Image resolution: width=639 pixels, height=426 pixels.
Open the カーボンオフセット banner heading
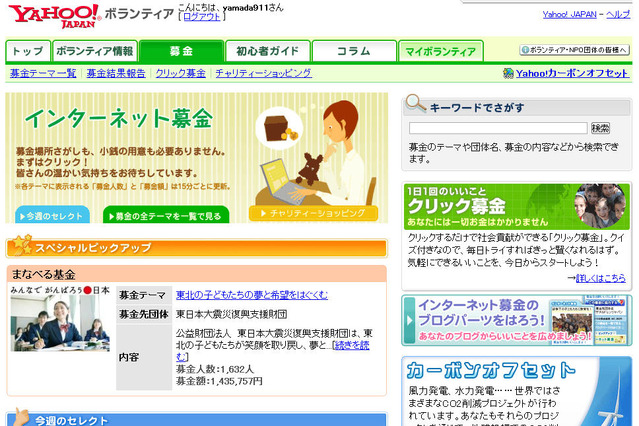[x=491, y=370]
